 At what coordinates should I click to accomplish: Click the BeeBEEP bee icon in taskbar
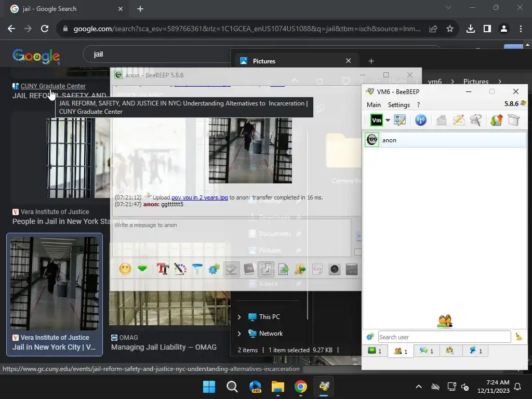(x=324, y=387)
